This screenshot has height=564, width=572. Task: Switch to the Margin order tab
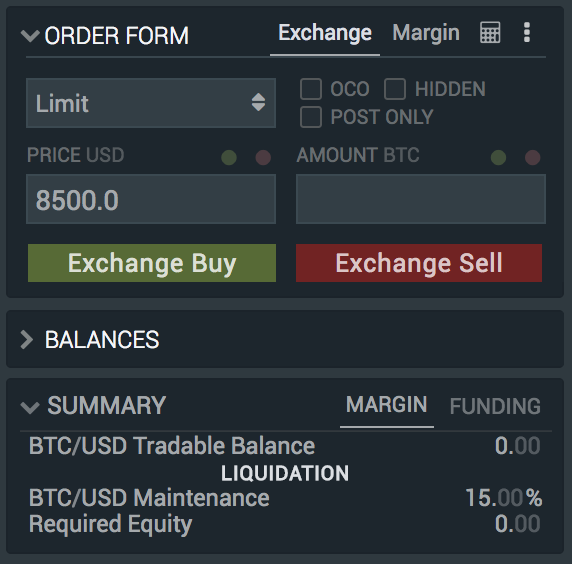coord(426,33)
